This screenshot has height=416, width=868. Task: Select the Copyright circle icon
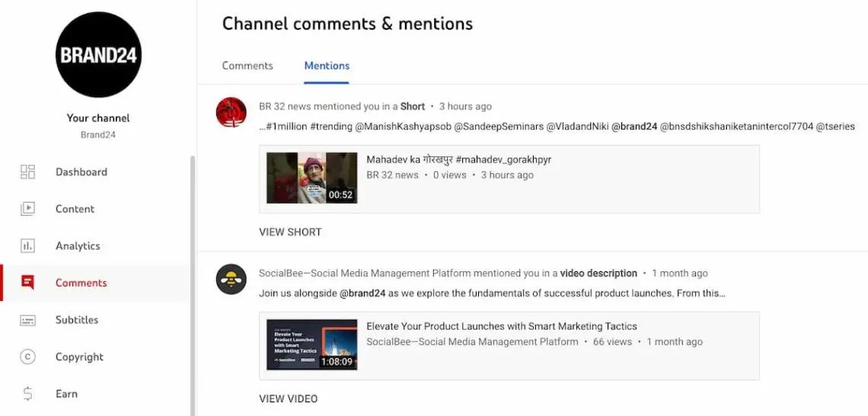(x=27, y=357)
